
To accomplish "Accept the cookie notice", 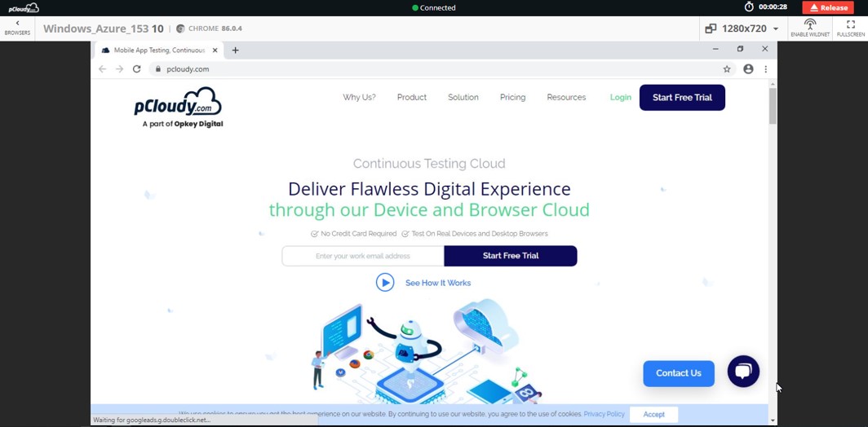I will 653,414.
